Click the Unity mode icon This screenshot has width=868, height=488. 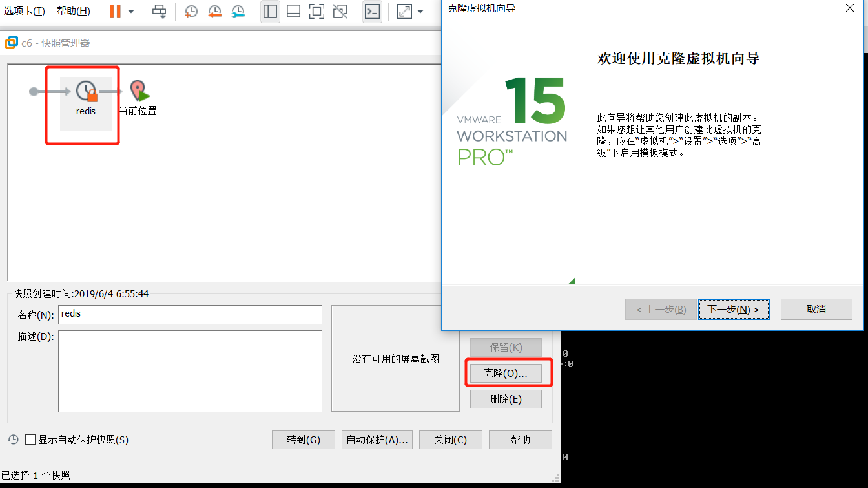click(339, 11)
